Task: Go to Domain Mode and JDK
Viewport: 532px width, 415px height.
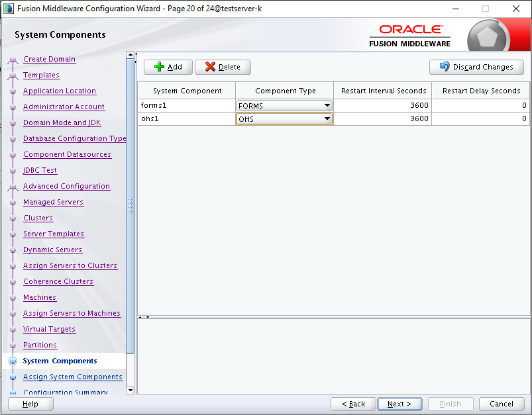Action: [x=62, y=122]
